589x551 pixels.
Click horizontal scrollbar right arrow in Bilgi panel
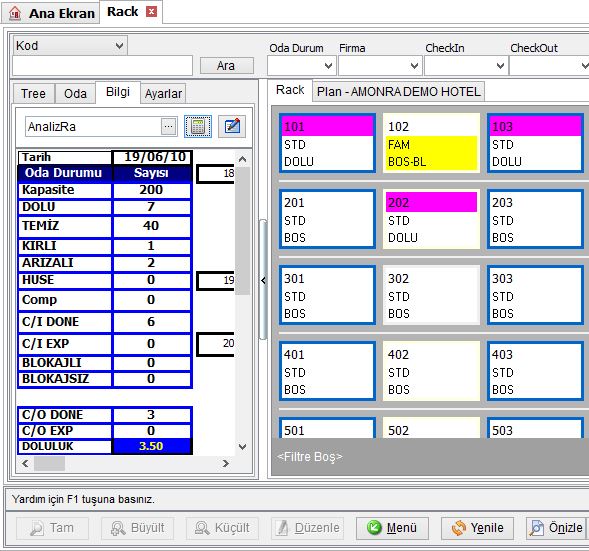225,463
